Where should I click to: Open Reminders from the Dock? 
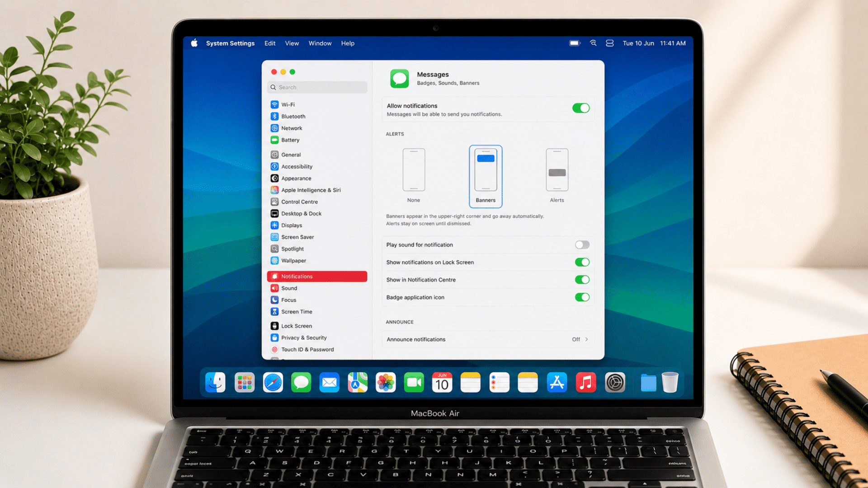500,383
